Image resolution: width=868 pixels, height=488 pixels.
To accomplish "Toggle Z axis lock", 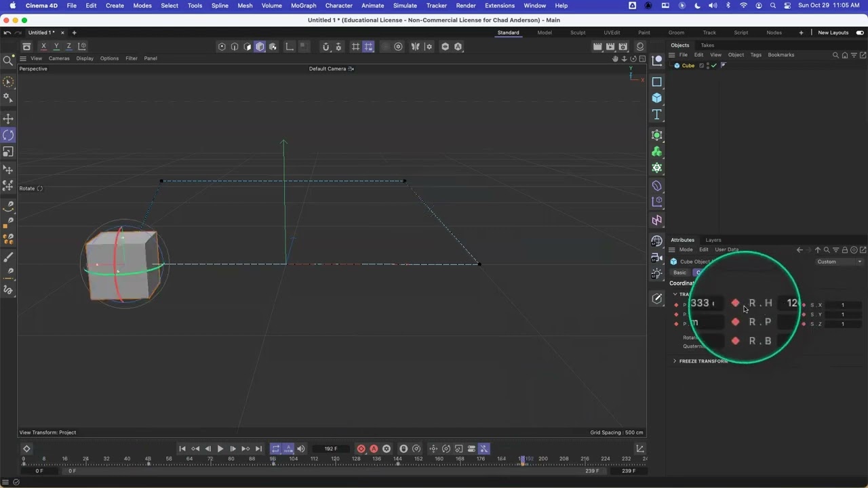I will (68, 46).
